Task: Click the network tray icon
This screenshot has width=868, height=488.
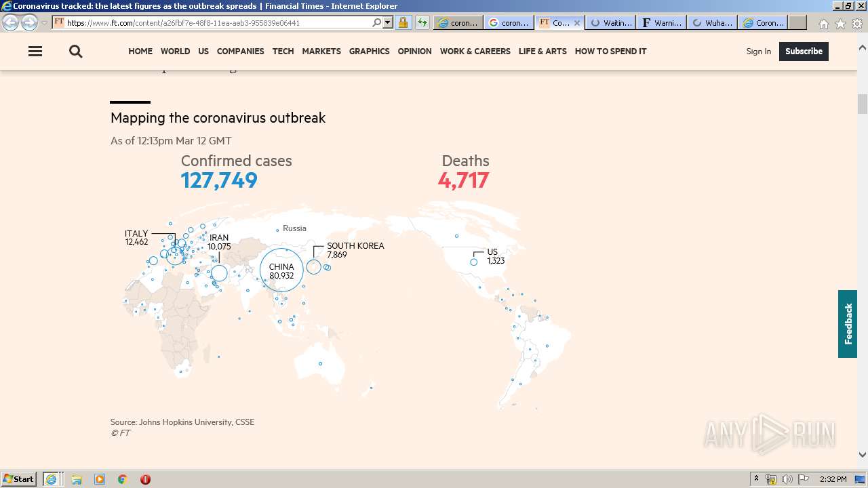Action: coord(771,479)
